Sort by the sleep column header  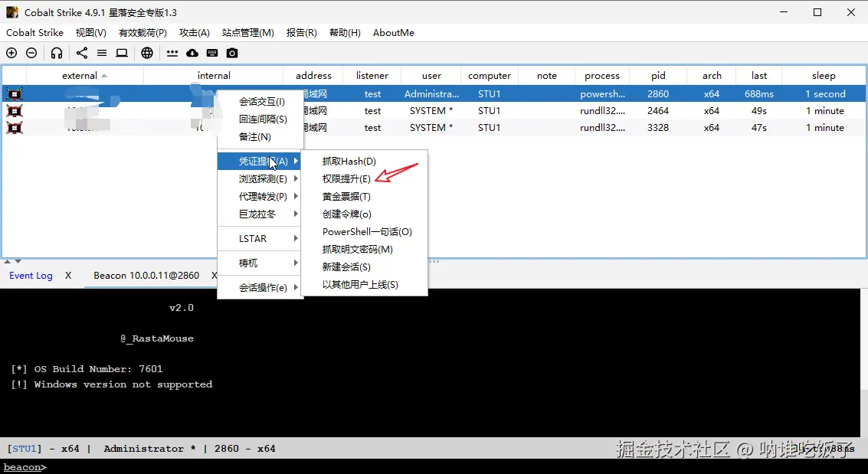click(x=824, y=76)
